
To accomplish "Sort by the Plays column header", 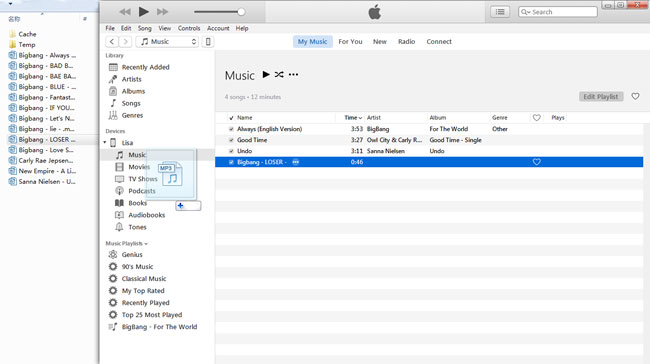I will [x=558, y=118].
